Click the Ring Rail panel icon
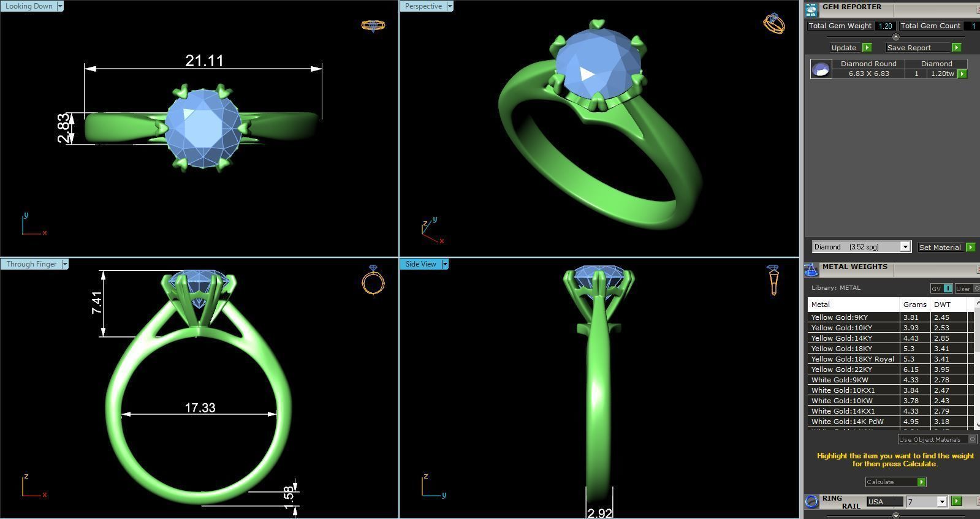This screenshot has width=980, height=519. click(811, 501)
